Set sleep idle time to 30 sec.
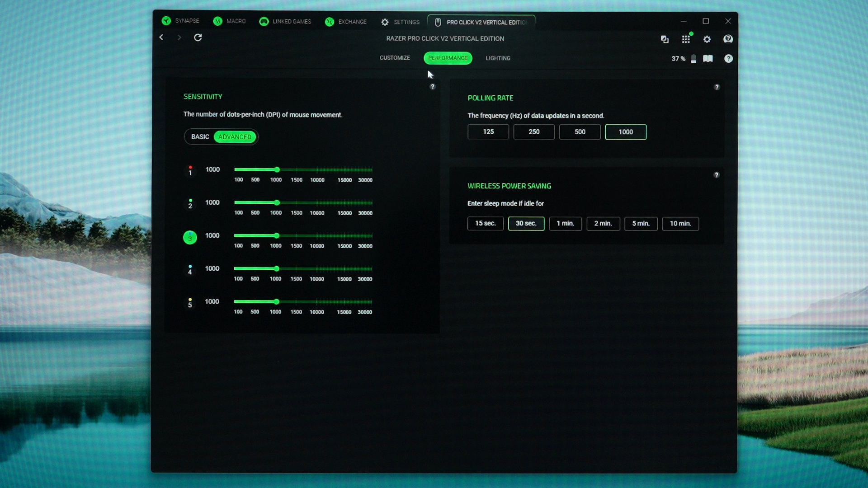This screenshot has height=488, width=868. 526,223
